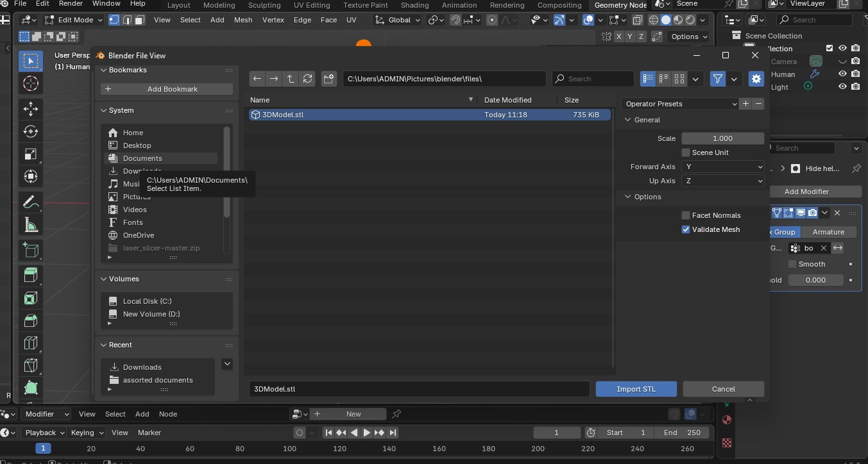Click the back arrow navigation button

[257, 79]
